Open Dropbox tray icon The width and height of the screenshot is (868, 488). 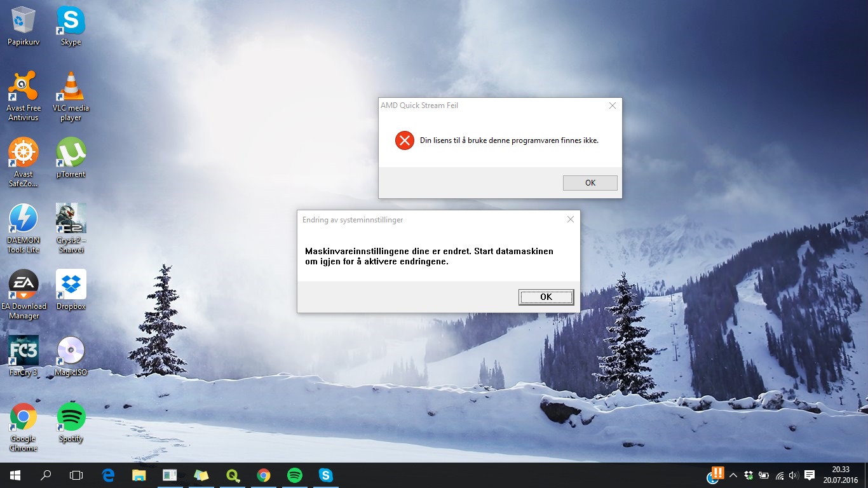749,475
